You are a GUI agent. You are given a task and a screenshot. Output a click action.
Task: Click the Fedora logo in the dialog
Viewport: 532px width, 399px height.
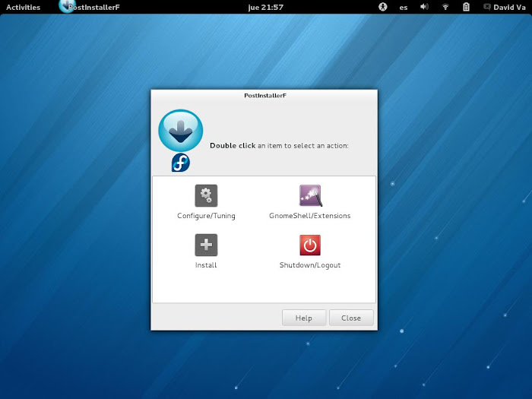pyautogui.click(x=181, y=163)
